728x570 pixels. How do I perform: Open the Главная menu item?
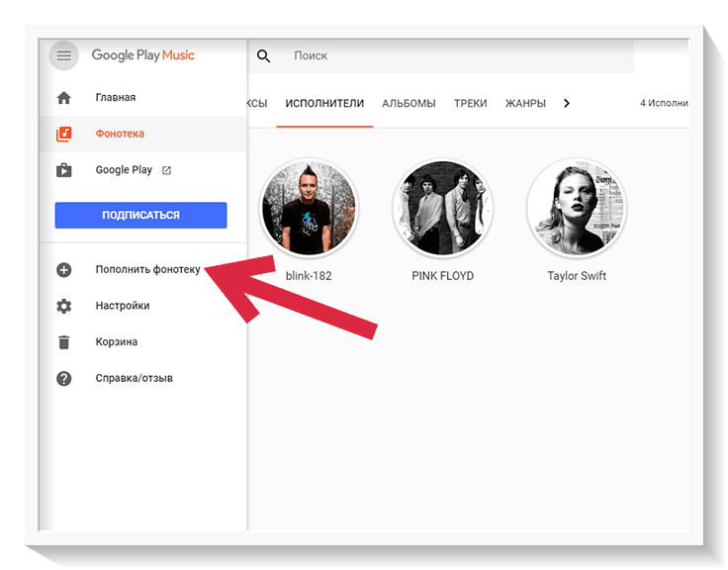pos(116,98)
